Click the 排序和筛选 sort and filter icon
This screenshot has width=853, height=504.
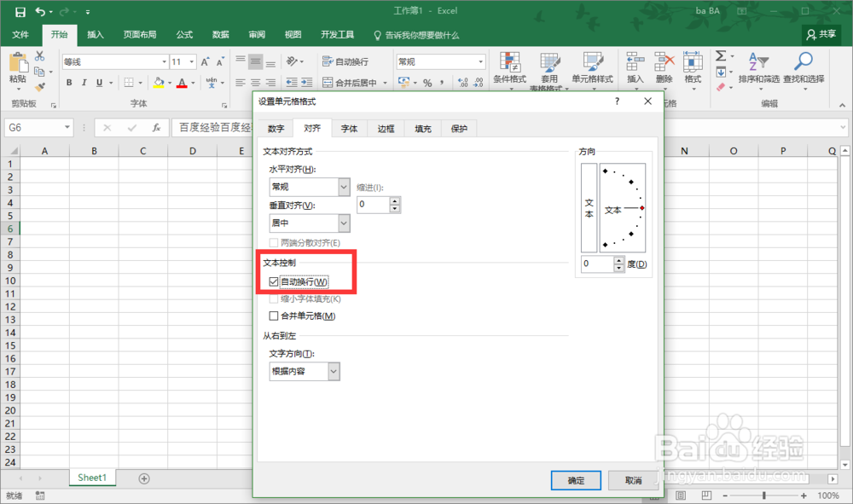tap(758, 62)
